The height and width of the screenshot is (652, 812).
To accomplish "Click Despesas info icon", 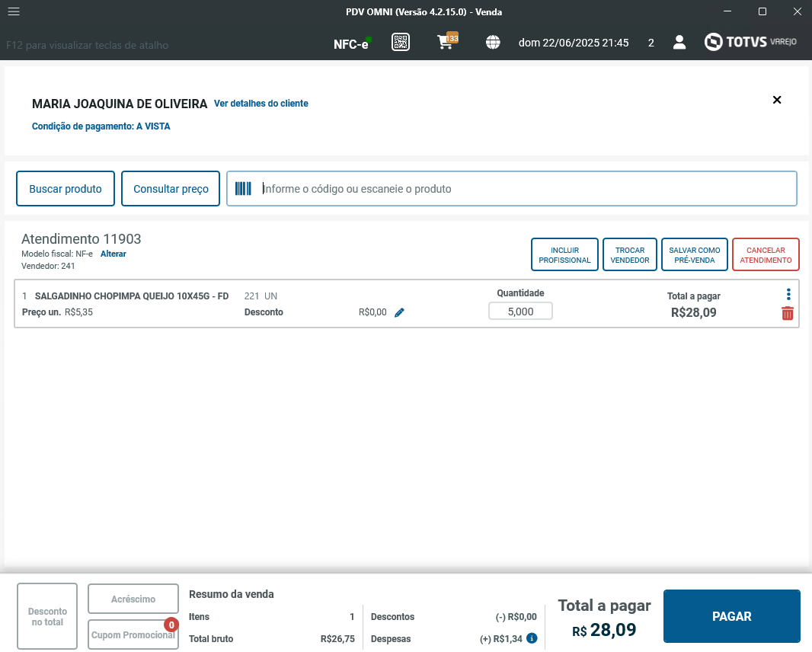I will pyautogui.click(x=532, y=638).
